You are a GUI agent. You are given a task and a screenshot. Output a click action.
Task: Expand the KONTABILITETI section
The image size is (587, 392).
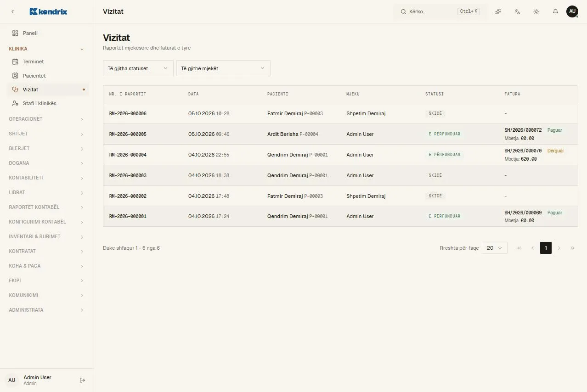pyautogui.click(x=47, y=178)
